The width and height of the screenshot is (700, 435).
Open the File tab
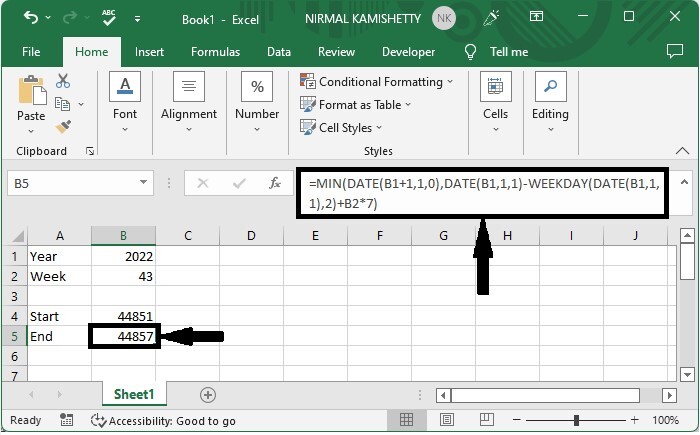click(31, 52)
